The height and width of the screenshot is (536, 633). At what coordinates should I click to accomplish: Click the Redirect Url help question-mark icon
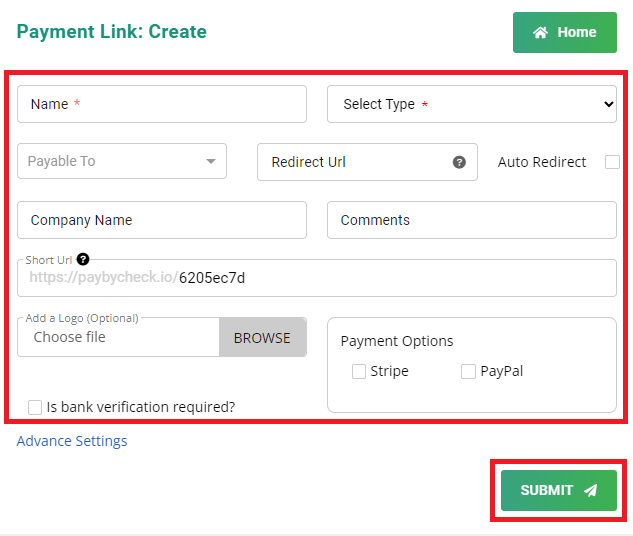pos(459,162)
